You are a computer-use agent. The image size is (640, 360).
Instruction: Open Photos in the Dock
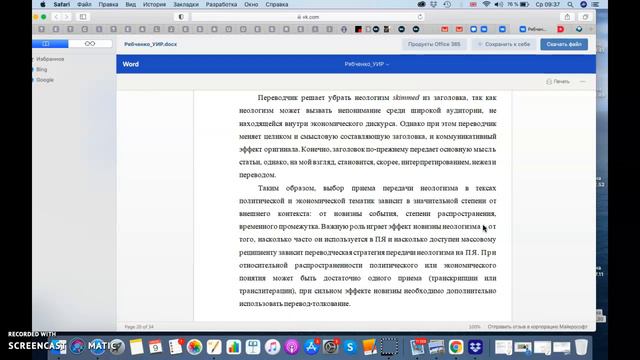[x=195, y=347]
